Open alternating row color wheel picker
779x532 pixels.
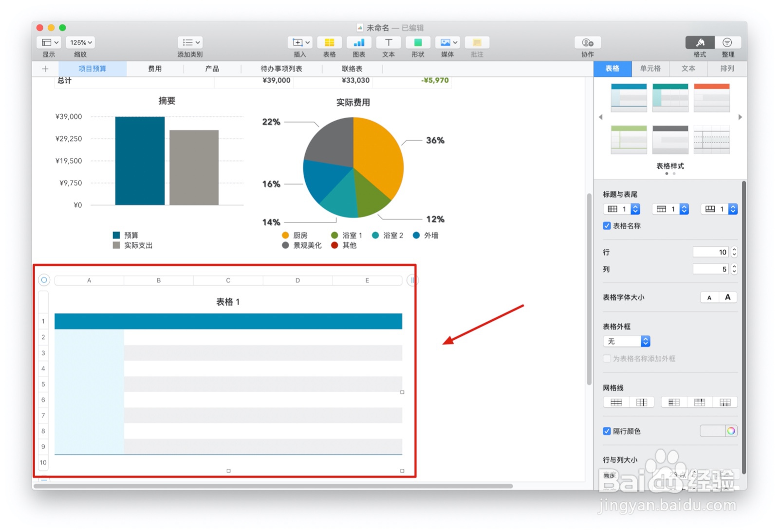pyautogui.click(x=731, y=431)
